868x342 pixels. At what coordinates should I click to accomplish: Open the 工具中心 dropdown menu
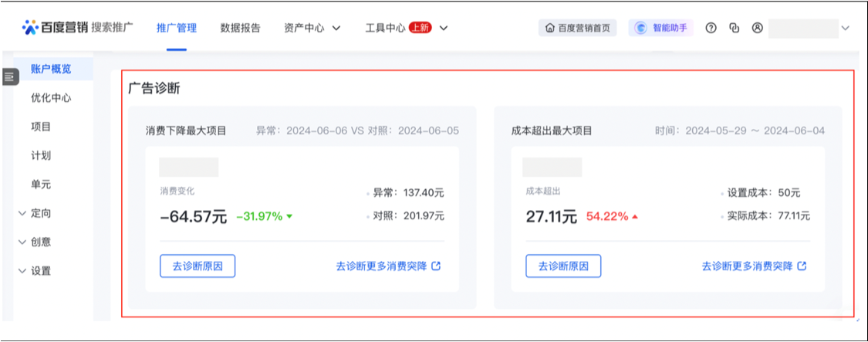[x=443, y=28]
